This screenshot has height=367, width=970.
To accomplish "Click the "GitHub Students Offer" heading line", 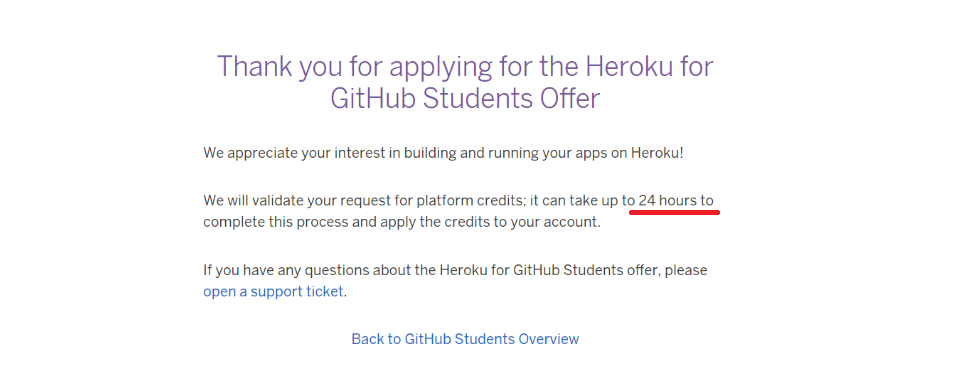I will point(465,98).
